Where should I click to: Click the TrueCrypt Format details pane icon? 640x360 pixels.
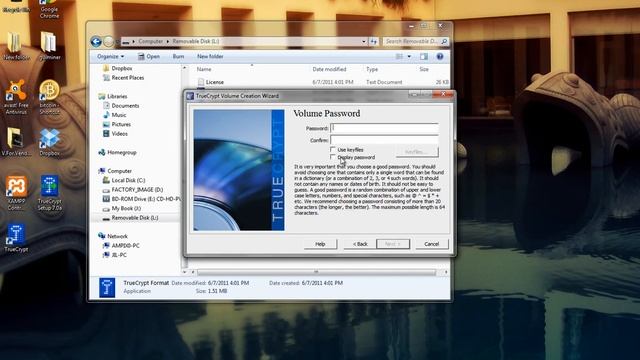point(107,287)
